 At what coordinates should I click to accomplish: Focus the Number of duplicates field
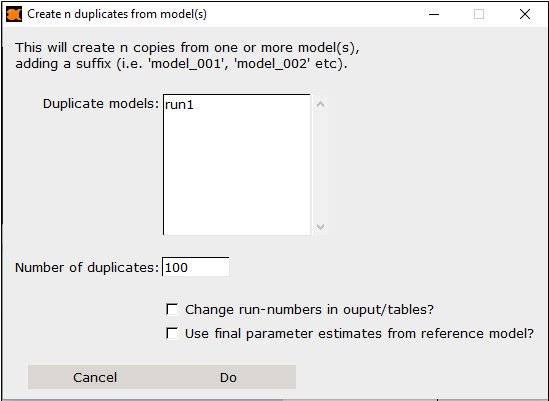click(196, 267)
